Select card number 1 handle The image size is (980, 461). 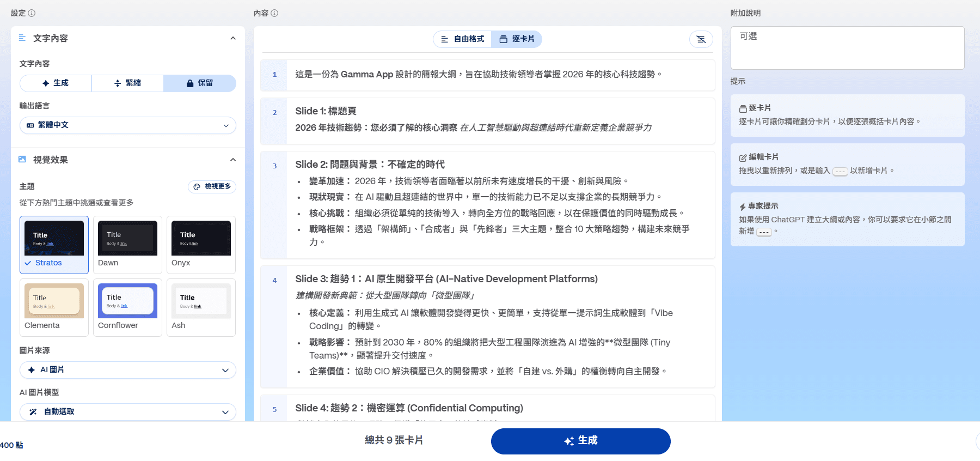(x=274, y=75)
